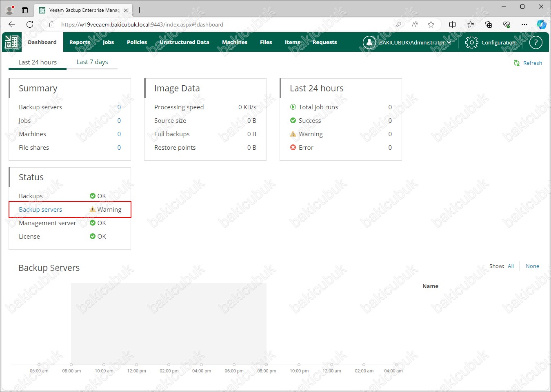Click the Warning triangle icon in Last 24 hours
Viewport: 551px width, 392px height.
293,134
